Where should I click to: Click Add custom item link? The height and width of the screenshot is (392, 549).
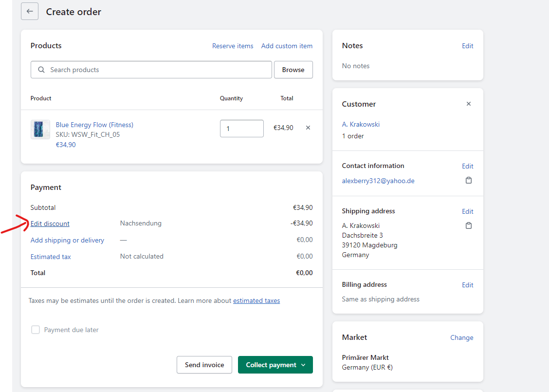(287, 46)
